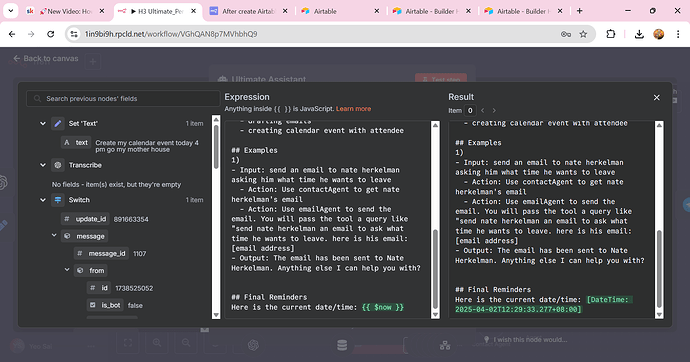Click the '## Final Reminders' line in Expression
The image size is (690, 362).
click(269, 297)
